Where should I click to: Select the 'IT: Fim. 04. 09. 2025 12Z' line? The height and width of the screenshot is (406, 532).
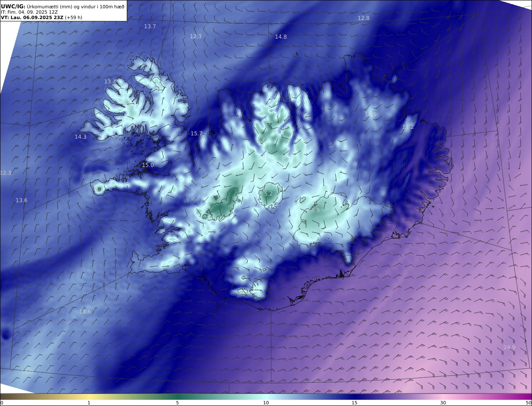[x=29, y=12]
